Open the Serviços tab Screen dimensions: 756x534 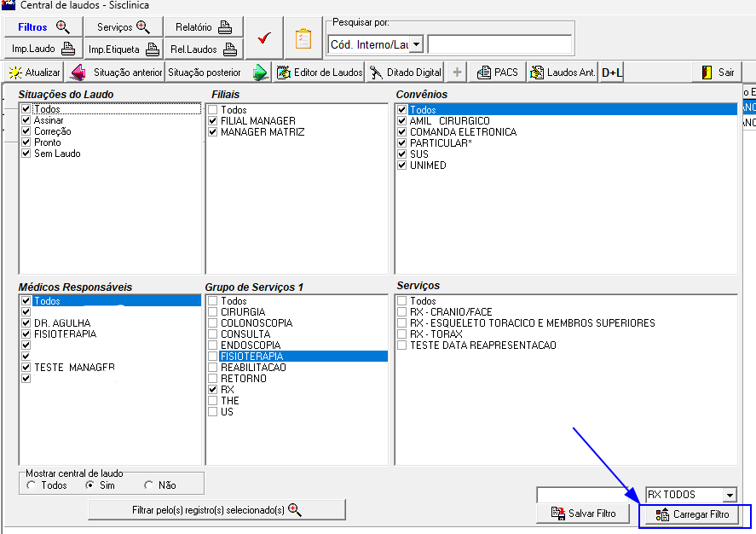(124, 27)
